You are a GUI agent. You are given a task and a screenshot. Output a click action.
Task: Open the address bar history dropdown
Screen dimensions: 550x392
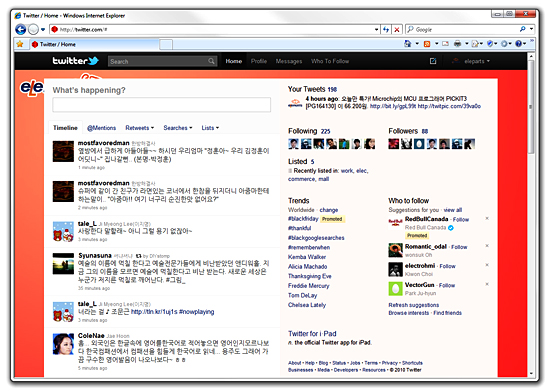pos(376,30)
